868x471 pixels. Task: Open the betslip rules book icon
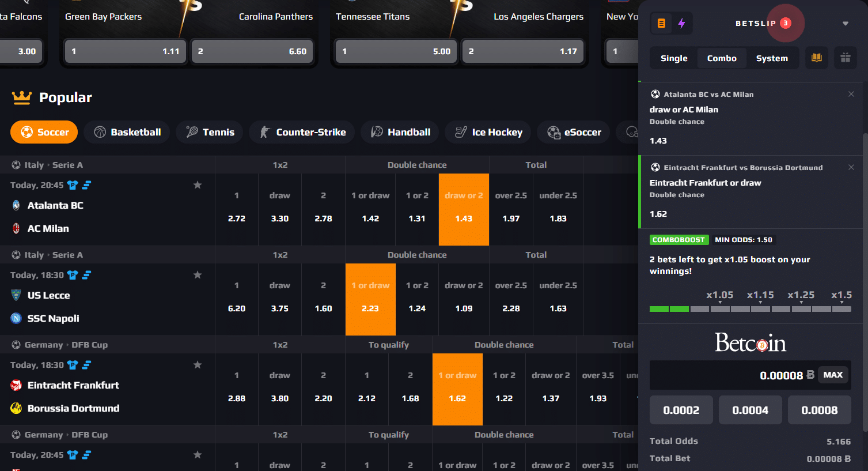(816, 58)
